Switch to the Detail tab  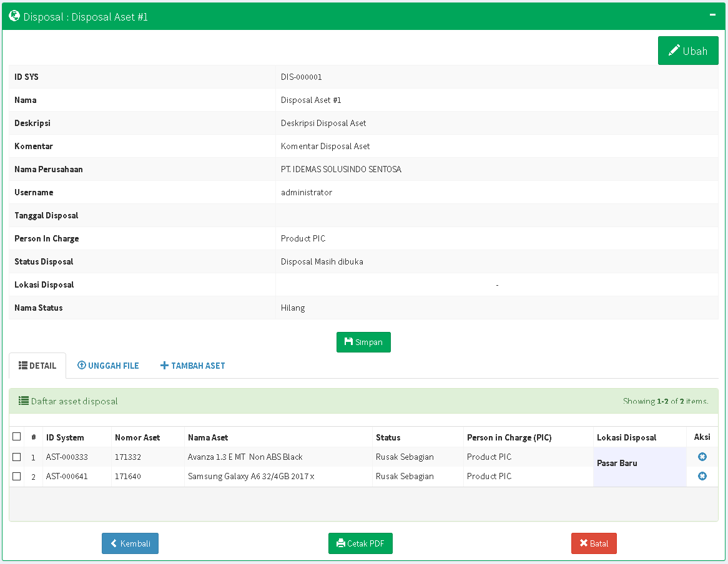tap(37, 366)
